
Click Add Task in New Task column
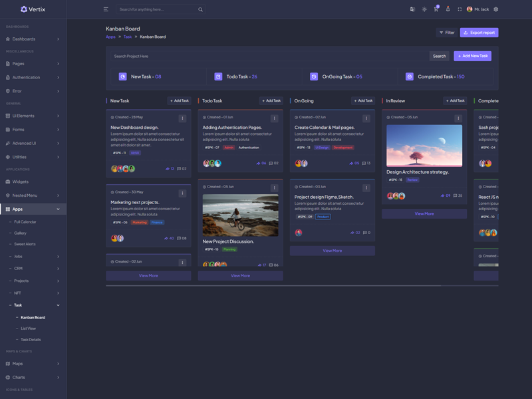tap(179, 101)
